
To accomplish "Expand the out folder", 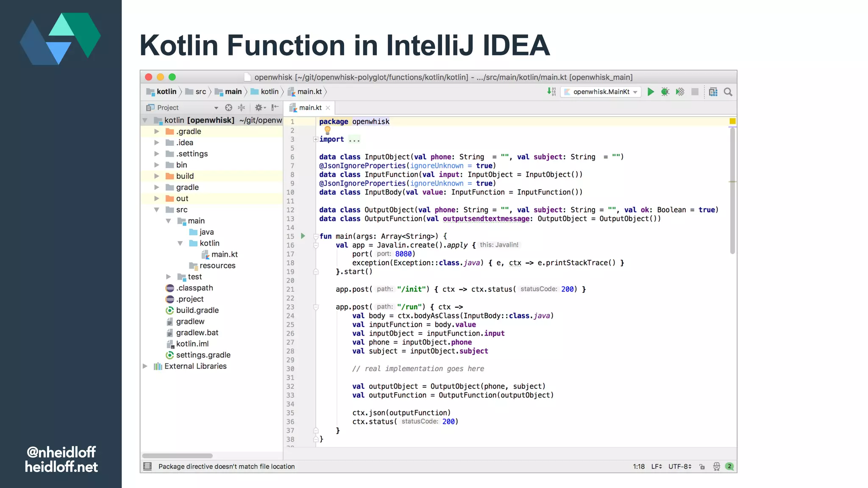I will click(156, 198).
